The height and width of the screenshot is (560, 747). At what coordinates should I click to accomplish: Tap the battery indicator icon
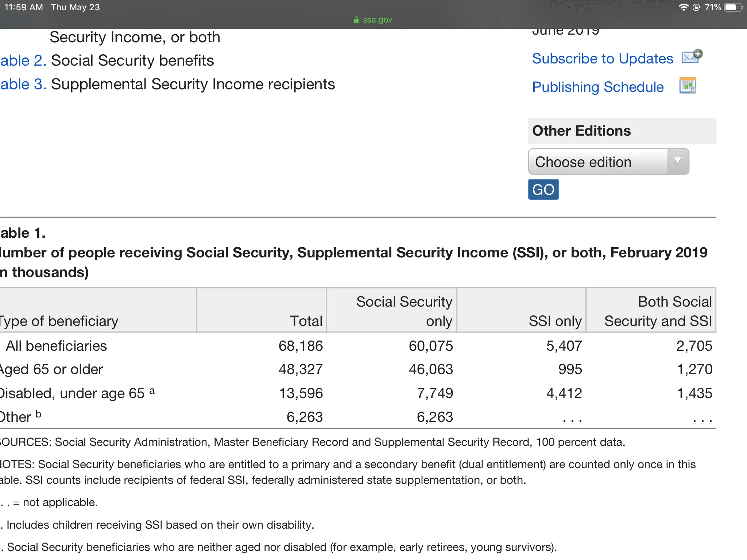click(733, 7)
